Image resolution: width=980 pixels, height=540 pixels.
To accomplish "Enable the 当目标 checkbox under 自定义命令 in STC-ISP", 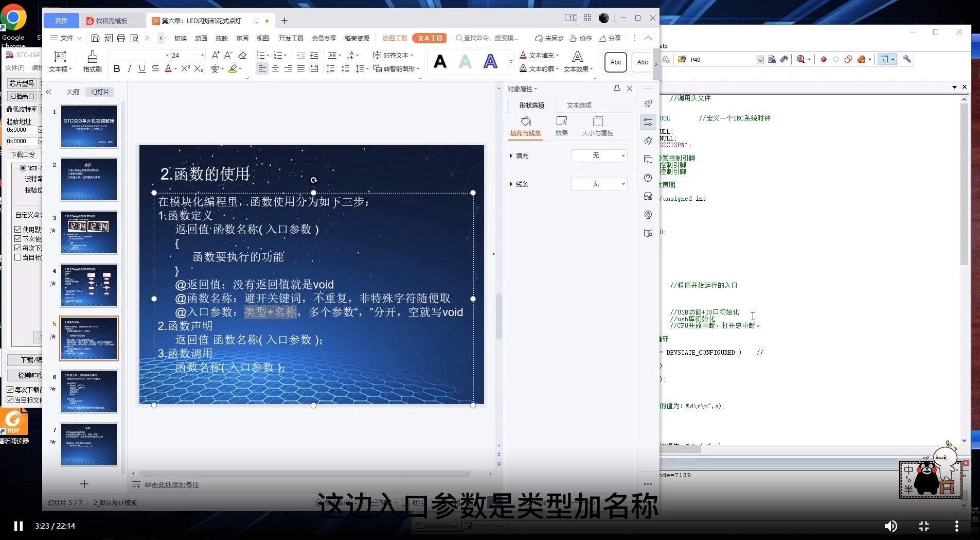I will pyautogui.click(x=18, y=257).
